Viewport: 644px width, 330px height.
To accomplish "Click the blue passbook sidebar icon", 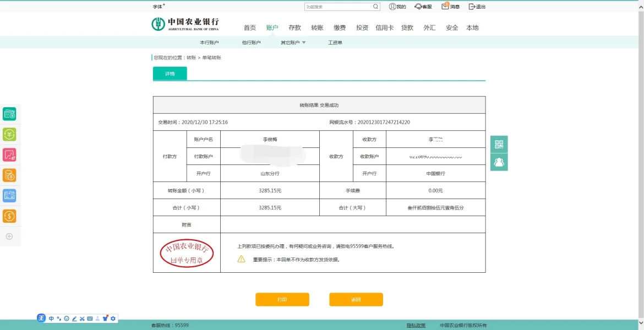I will pos(9,196).
